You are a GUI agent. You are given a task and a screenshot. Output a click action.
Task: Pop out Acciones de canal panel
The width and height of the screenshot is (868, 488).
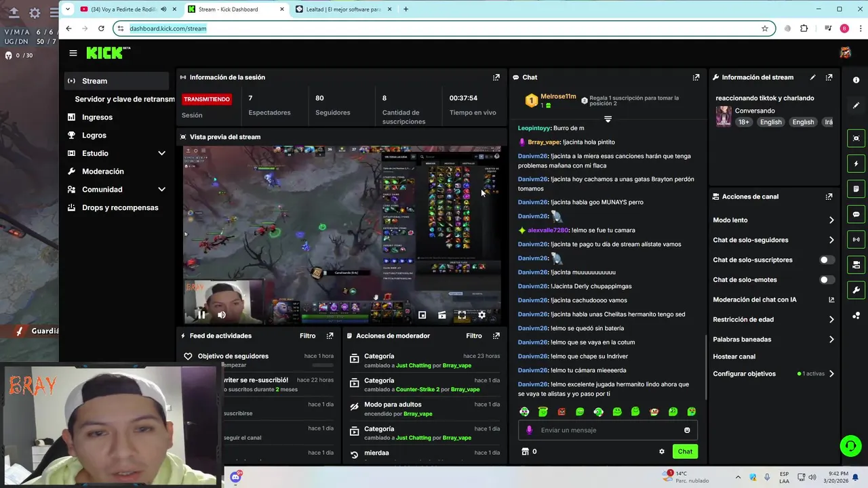click(829, 197)
